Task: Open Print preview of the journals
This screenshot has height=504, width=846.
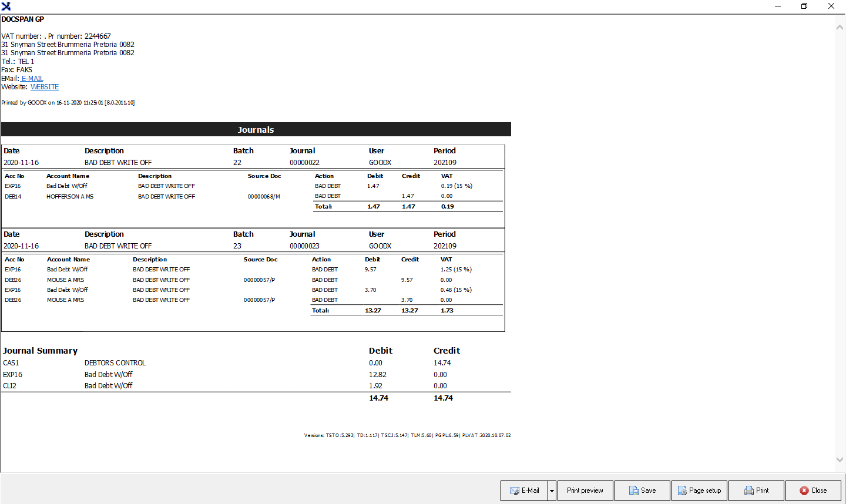Action: pos(585,490)
